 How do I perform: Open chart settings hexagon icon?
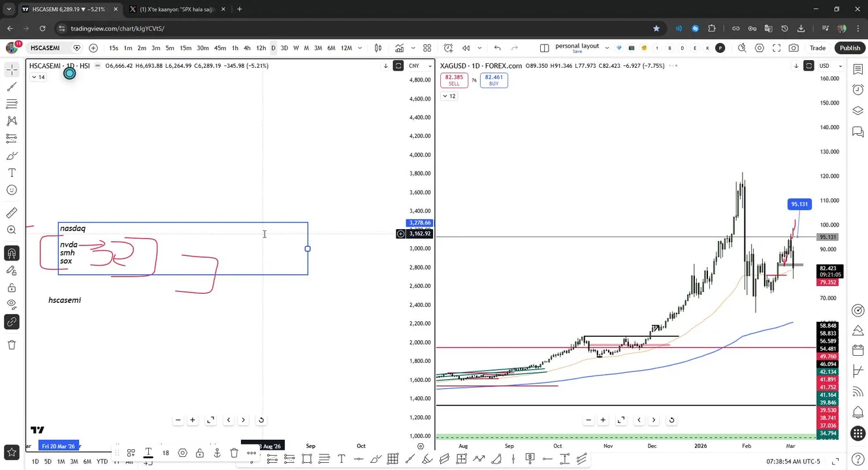click(760, 48)
